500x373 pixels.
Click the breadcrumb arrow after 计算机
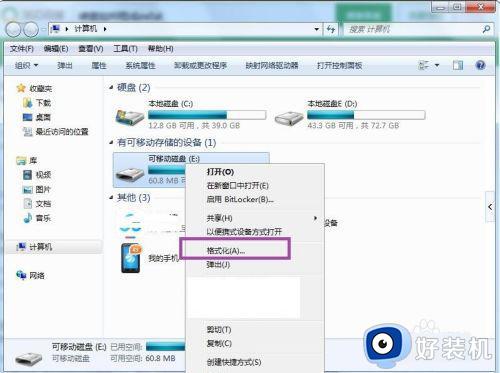point(105,29)
